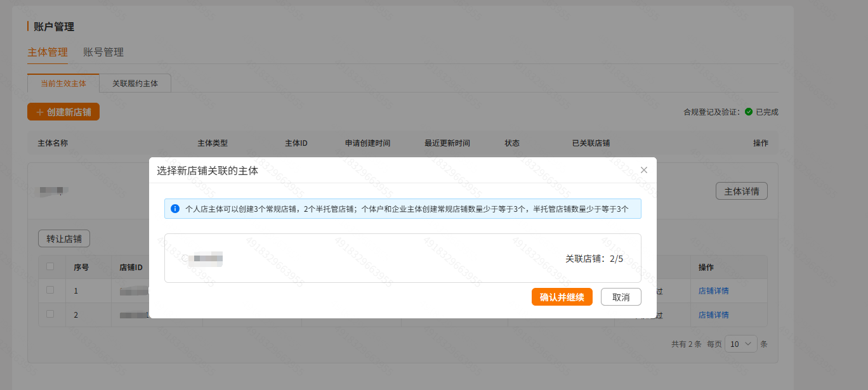Check the checkbox for store row 1
This screenshot has width=868, height=390.
coord(50,290)
